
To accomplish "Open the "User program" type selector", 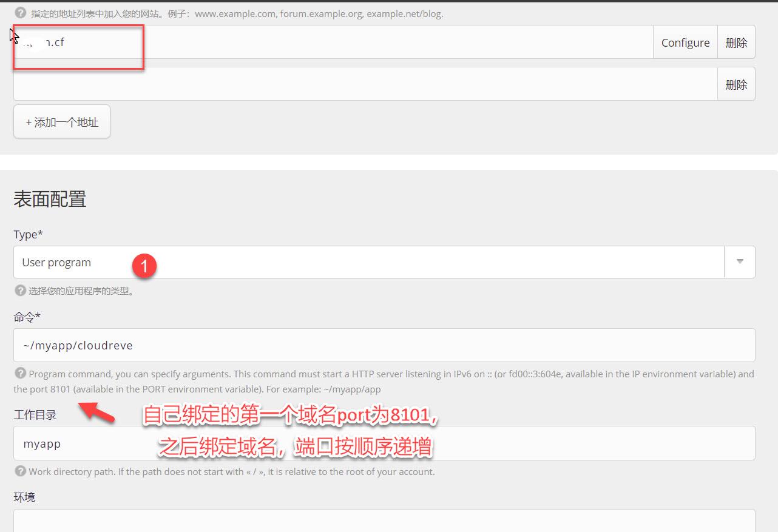I will click(x=243, y=261).
